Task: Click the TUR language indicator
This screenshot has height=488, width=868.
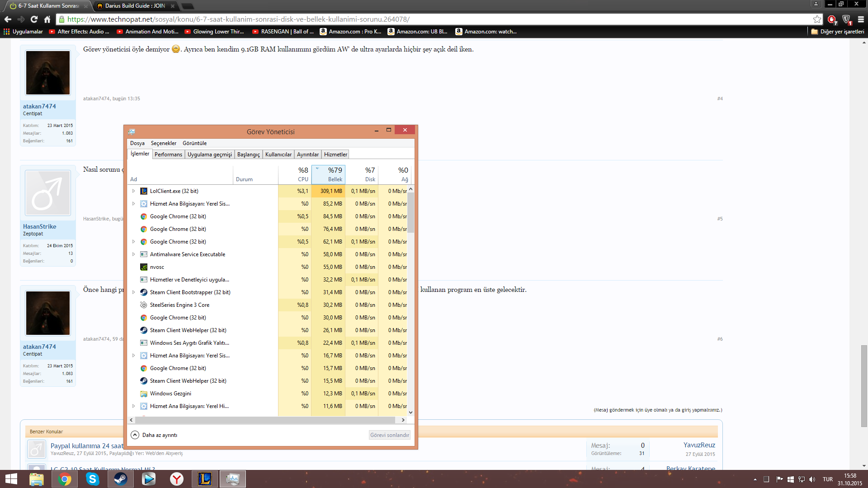Action: [x=827, y=479]
